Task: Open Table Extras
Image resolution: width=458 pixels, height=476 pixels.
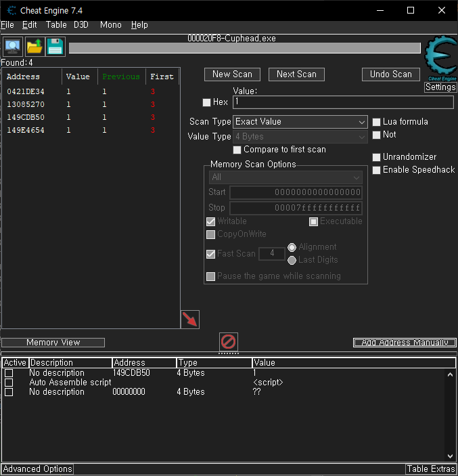Action: 431,469
